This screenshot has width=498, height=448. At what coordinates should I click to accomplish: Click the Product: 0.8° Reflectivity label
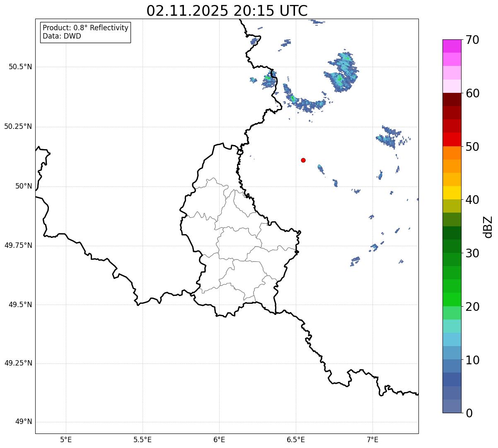click(86, 28)
